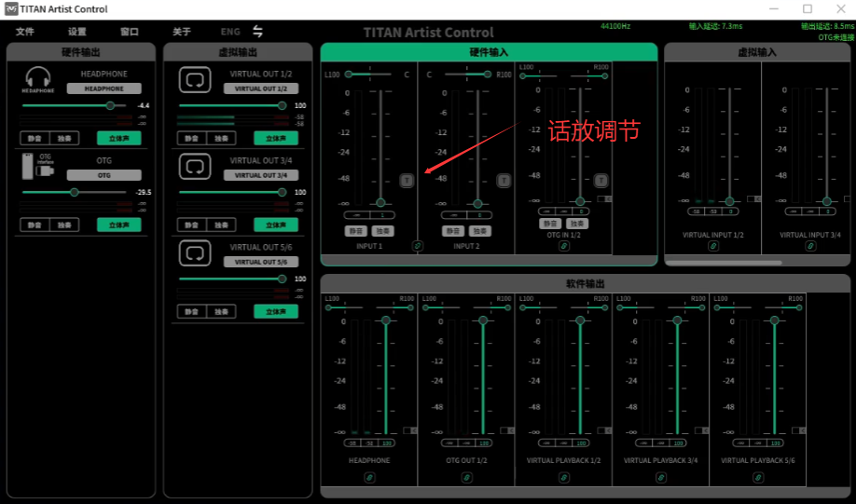Image resolution: width=856 pixels, height=504 pixels.
Task: Open the 设置 (Settings) menu
Action: coord(77,33)
